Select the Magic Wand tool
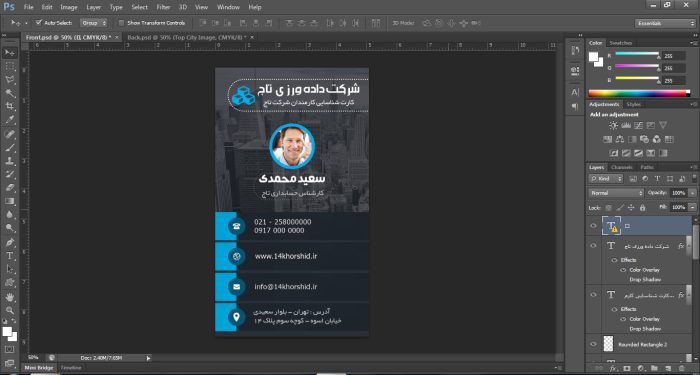Image resolution: width=700 pixels, height=375 pixels. (9, 93)
